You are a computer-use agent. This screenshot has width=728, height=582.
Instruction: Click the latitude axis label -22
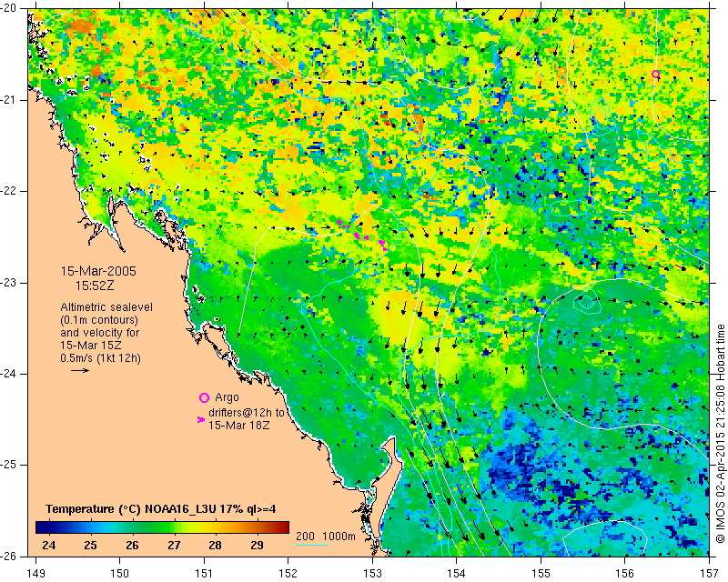(9, 191)
